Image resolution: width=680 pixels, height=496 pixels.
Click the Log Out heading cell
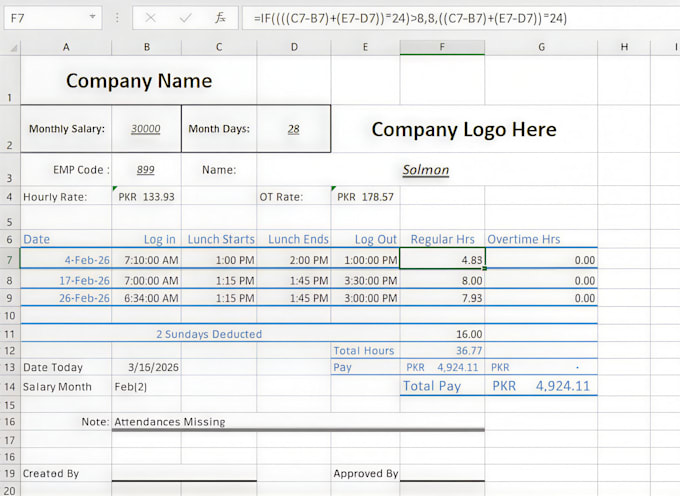366,239
